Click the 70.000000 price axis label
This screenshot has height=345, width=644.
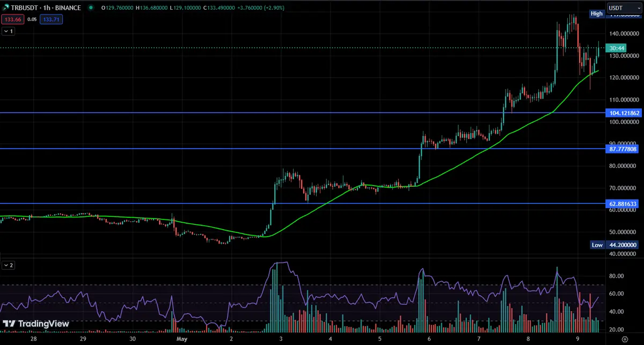(x=623, y=188)
